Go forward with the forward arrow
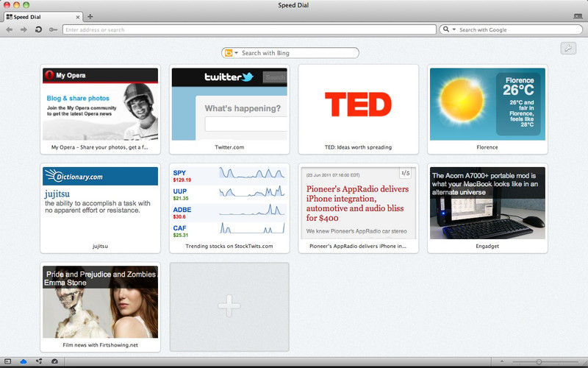The height and width of the screenshot is (368, 588). pos(24,29)
